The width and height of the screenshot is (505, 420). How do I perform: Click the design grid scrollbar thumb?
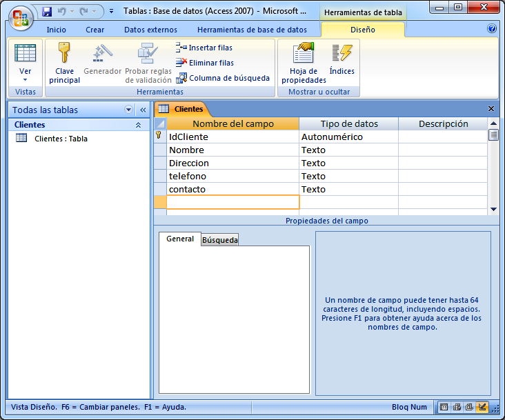493,135
